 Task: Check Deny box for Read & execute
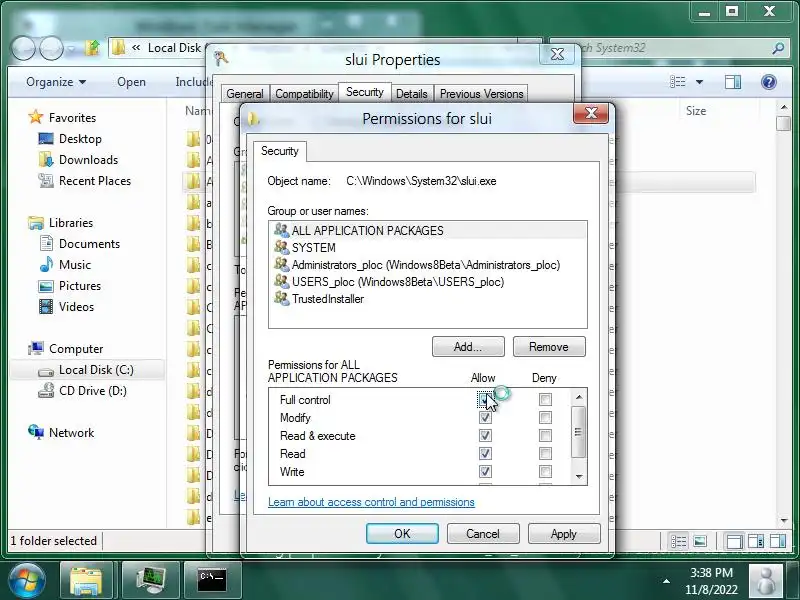coord(545,436)
